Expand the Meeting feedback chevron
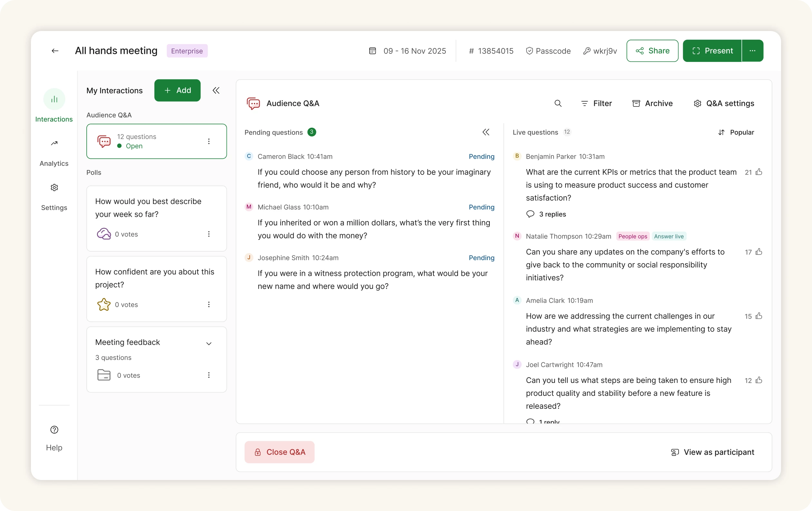812x511 pixels. (x=209, y=344)
